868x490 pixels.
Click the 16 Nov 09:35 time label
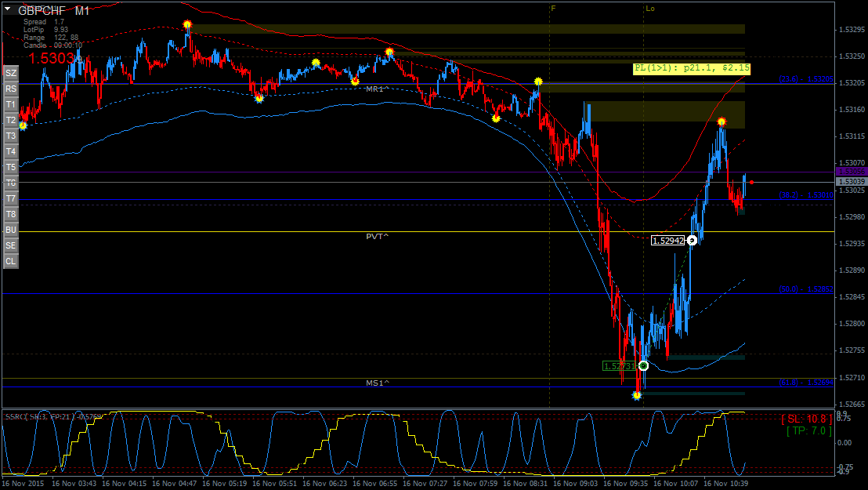(x=626, y=484)
